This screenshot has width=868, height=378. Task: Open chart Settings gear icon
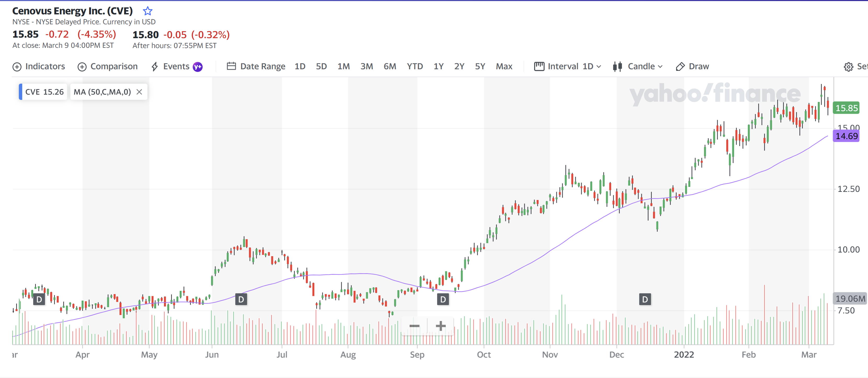coord(848,67)
